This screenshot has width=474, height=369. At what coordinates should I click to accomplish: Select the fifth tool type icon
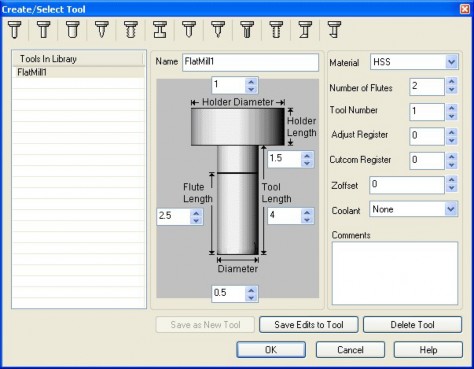click(131, 30)
